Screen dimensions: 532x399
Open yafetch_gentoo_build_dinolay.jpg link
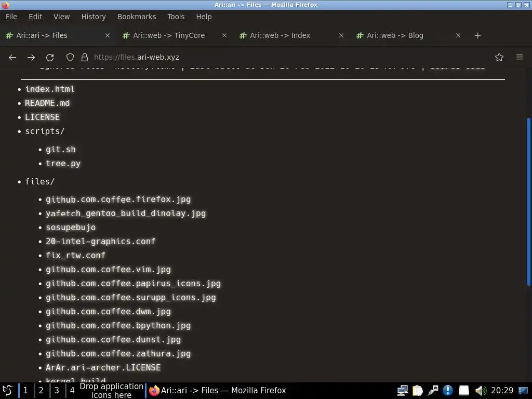point(126,214)
